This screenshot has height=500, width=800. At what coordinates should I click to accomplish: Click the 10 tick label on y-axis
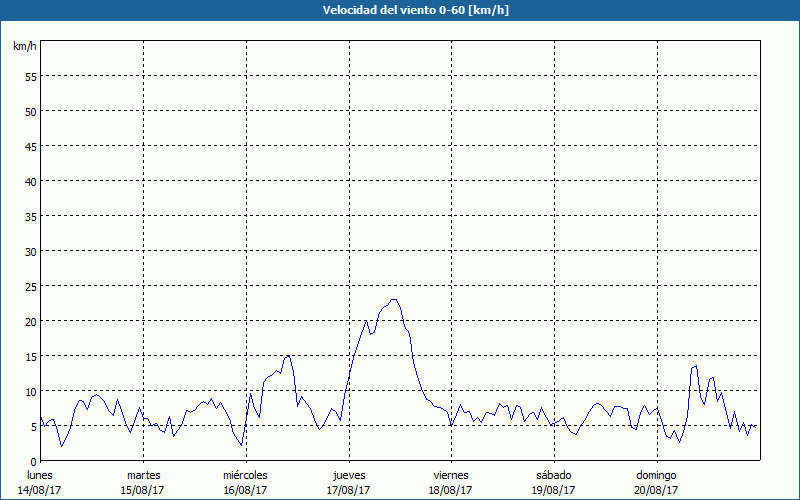pyautogui.click(x=30, y=391)
